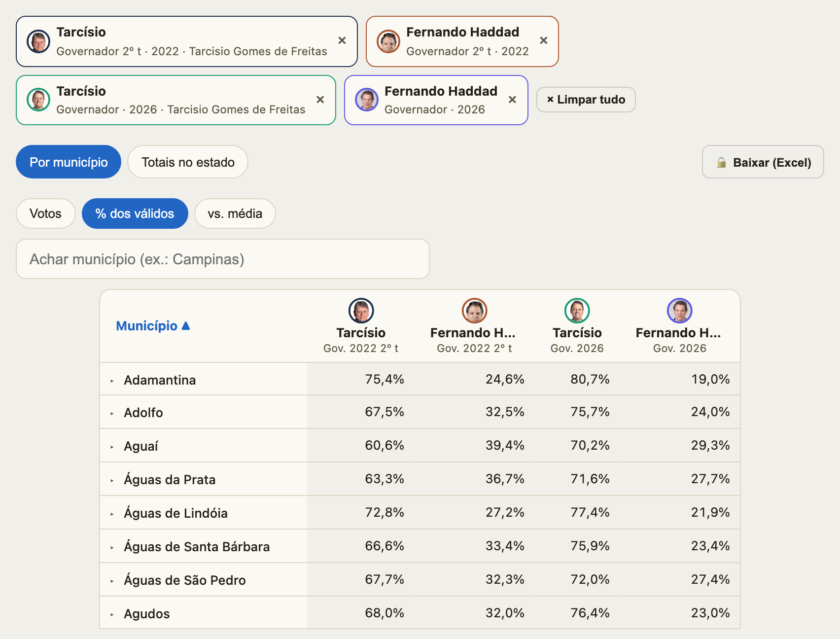
Task: Click Tarcísio 2026 avatar in the green chip
Action: pos(38,100)
